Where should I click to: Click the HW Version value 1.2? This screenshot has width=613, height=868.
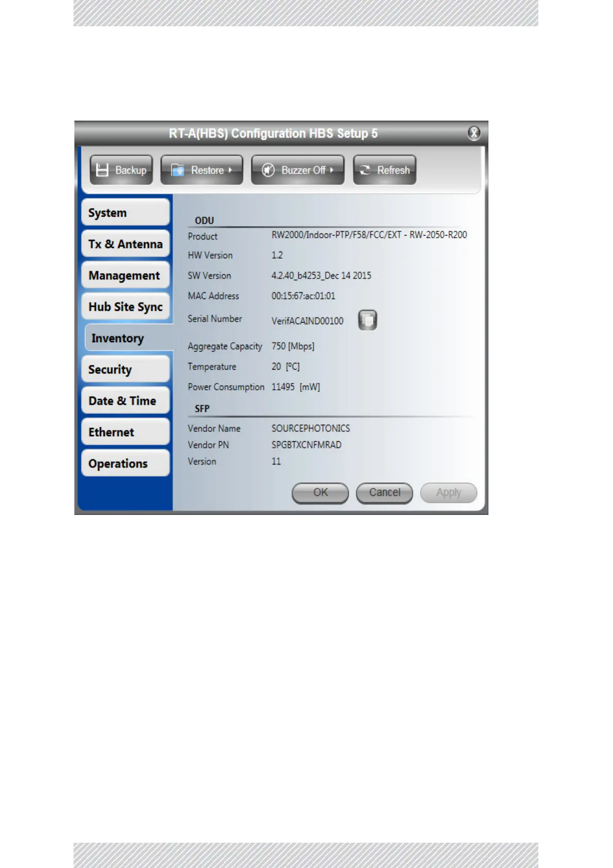277,255
